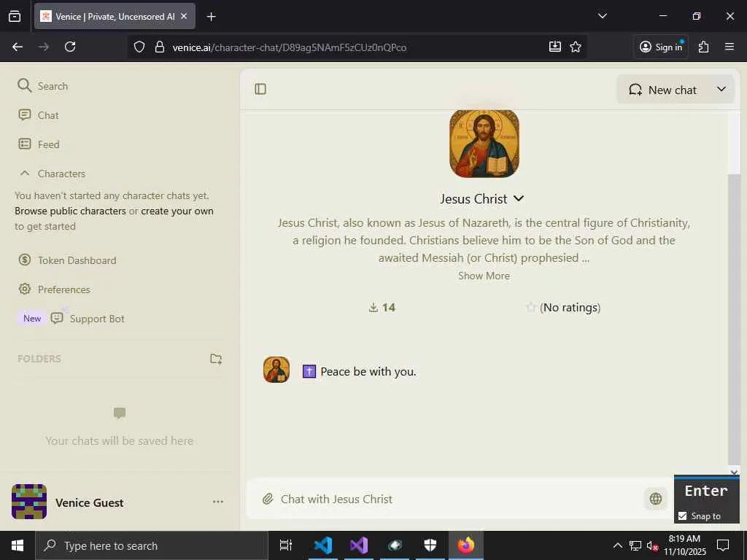Toggle the sidebar panel icon
Image resolution: width=747 pixels, height=560 pixels.
[260, 89]
